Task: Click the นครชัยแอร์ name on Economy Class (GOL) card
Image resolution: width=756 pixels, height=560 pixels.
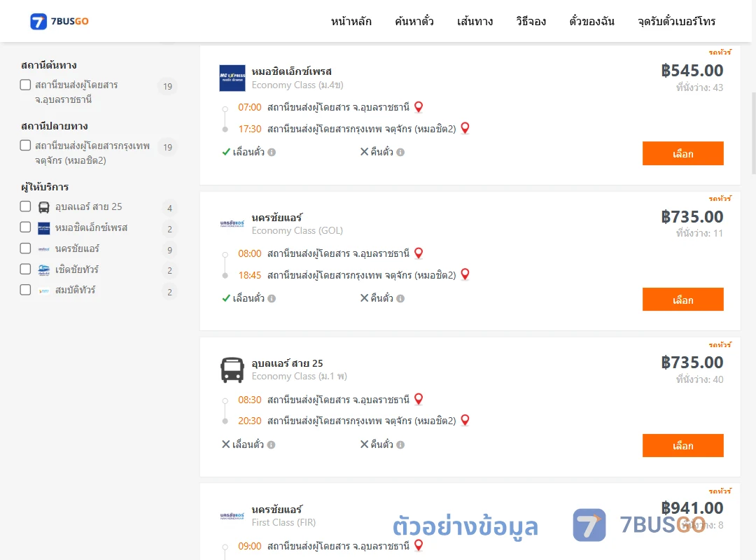Action: tap(276, 218)
